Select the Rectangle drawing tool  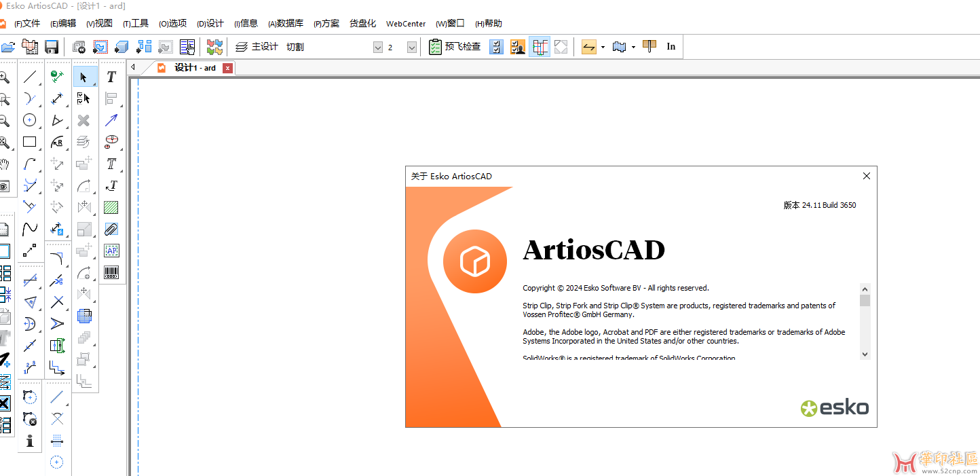click(x=29, y=142)
